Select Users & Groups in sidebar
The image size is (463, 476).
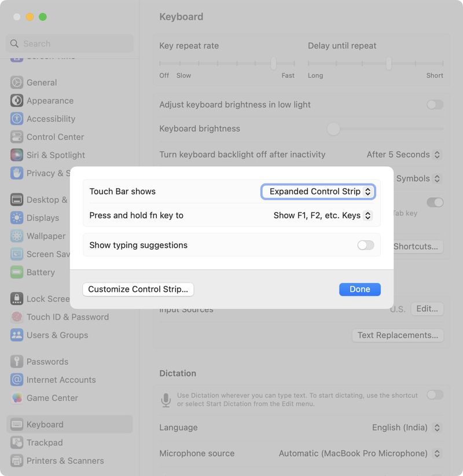coord(70,335)
